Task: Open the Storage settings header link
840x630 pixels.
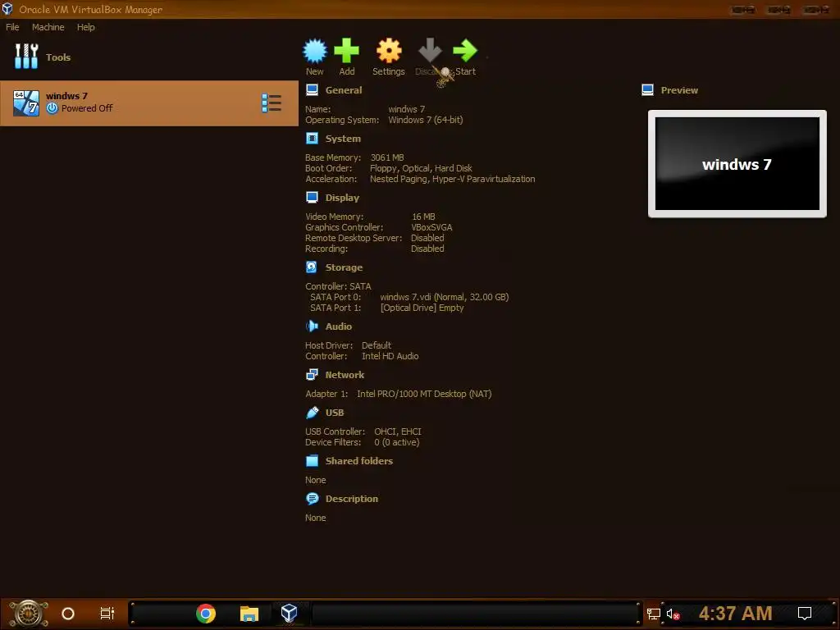Action: point(344,267)
